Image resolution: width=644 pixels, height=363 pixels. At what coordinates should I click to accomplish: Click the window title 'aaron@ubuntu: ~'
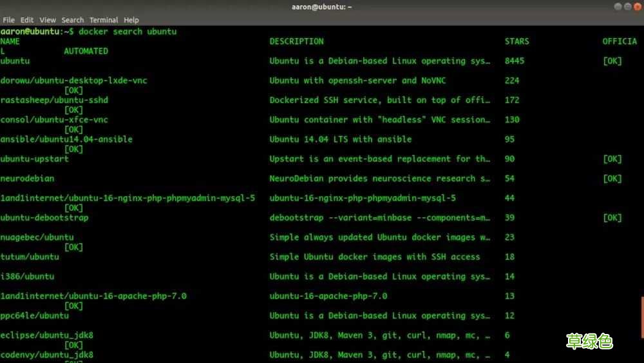tap(321, 7)
